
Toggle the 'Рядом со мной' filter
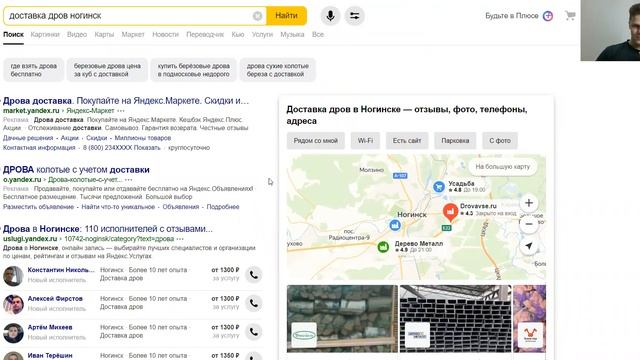point(316,141)
